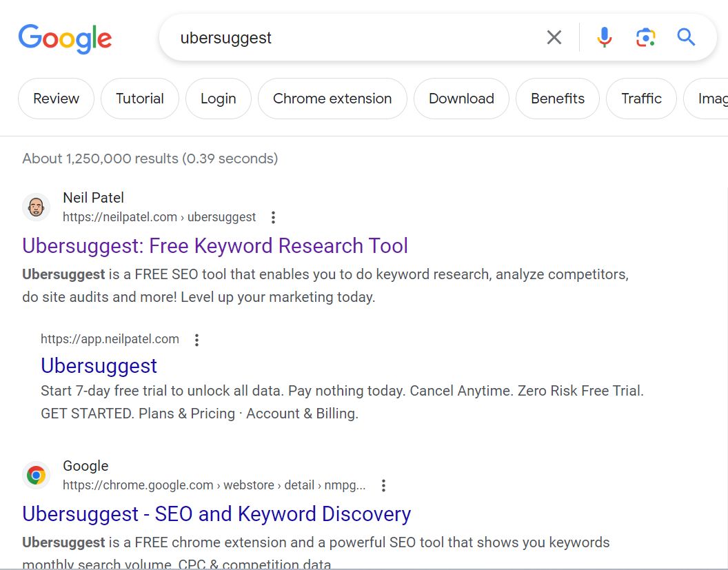Click the microphone icon to search by voice
Image resolution: width=728 pixels, height=570 pixels.
[x=604, y=37]
